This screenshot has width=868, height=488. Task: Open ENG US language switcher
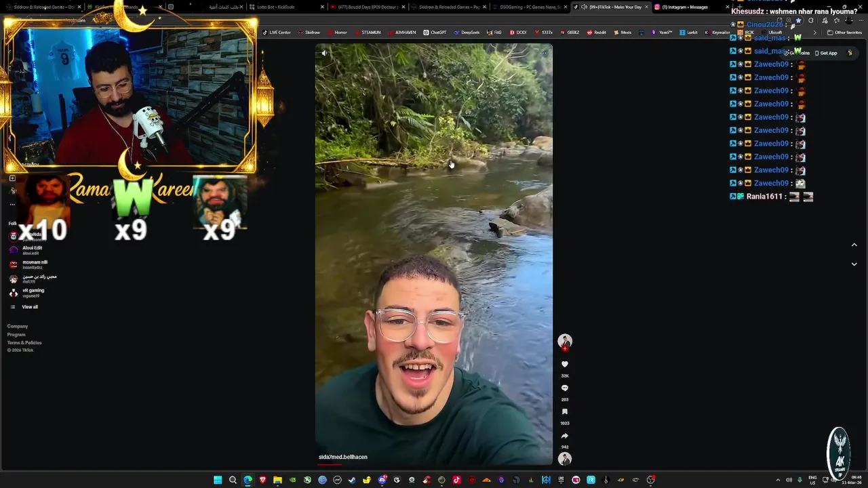tap(812, 480)
